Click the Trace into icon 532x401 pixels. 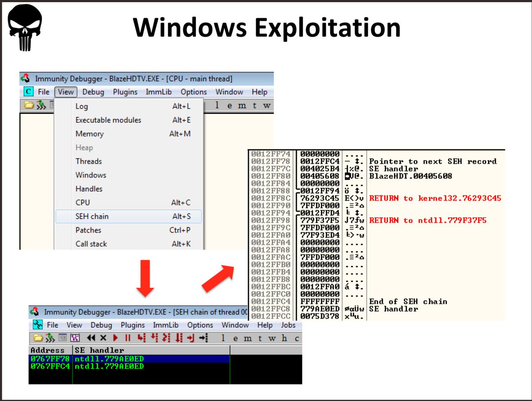(166, 338)
